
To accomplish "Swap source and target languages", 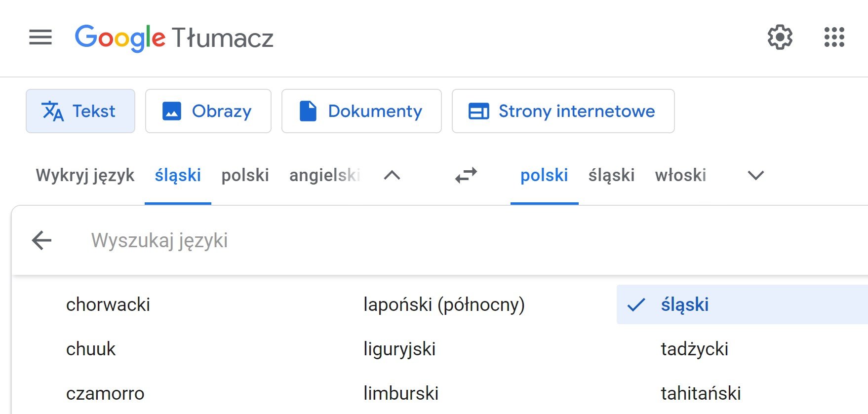I will click(x=466, y=175).
